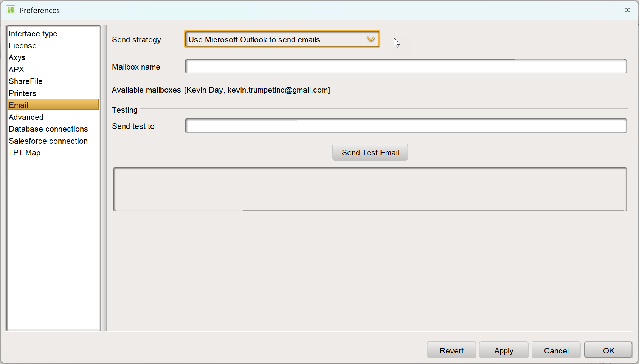Close the Preferences window
Viewport: 639px width, 364px height.
pos(627,10)
